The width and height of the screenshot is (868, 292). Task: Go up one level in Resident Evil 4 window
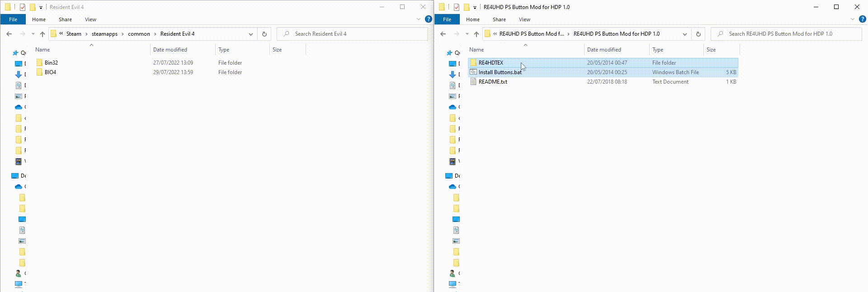42,34
